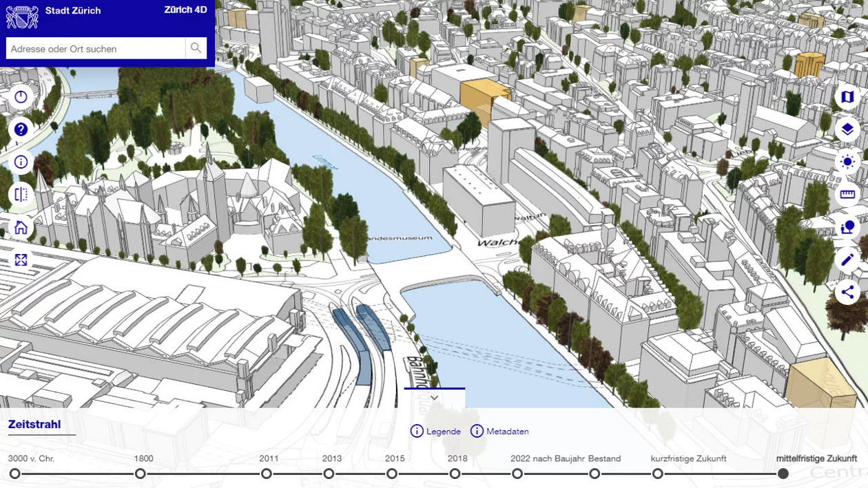Select the '2022 nach Baujahr' timeline point
This screenshot has height=488, width=868.
click(517, 474)
